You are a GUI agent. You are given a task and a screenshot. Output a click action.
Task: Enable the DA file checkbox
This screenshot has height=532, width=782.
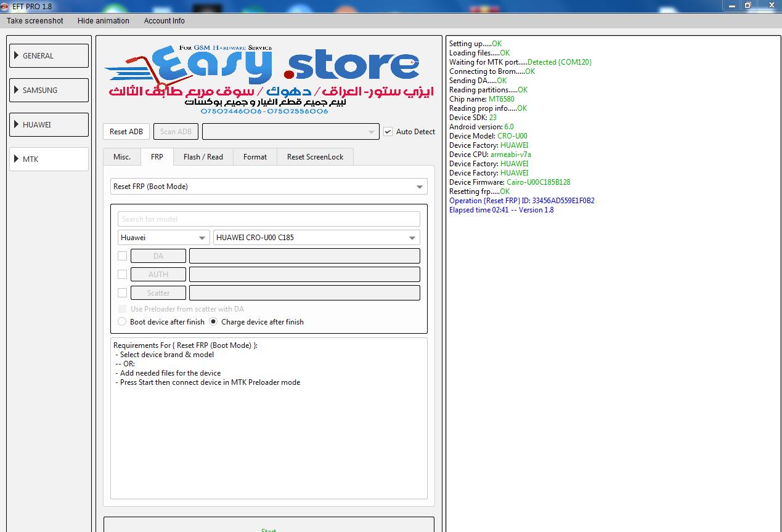122,256
